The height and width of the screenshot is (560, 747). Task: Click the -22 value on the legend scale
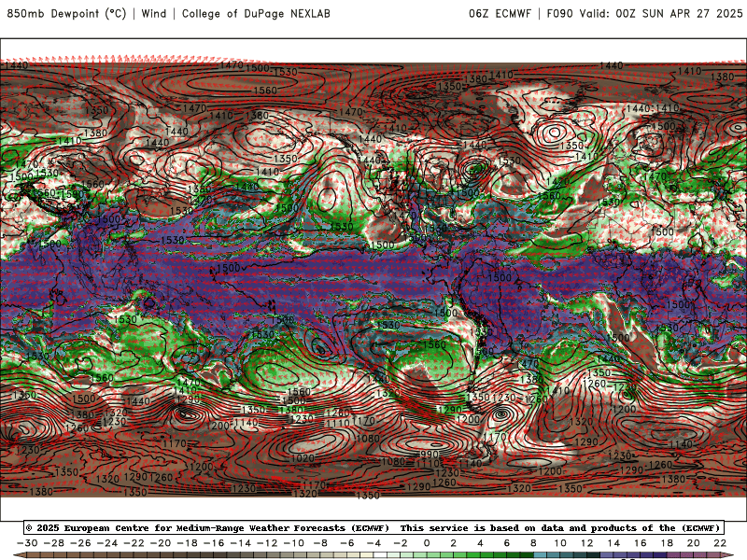coord(134,543)
